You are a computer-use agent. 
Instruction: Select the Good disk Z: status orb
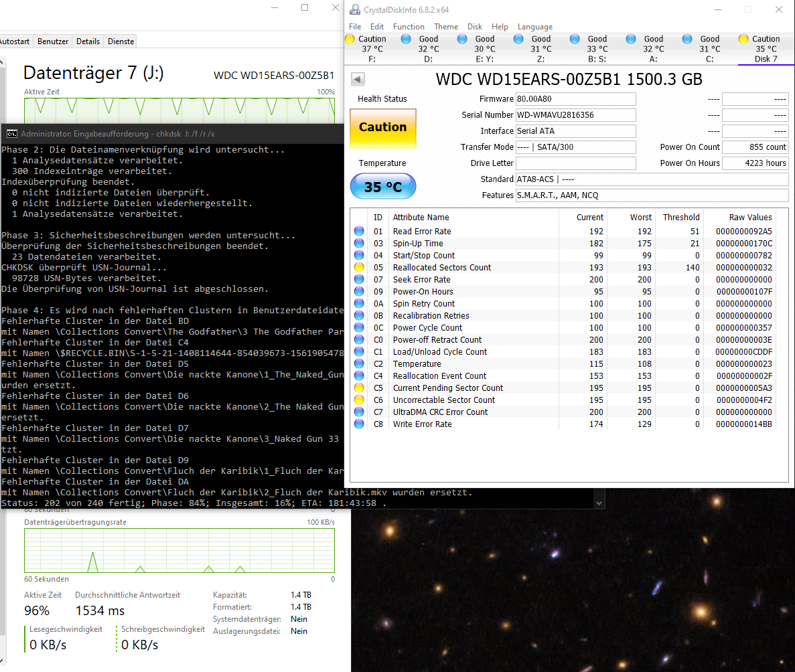(x=518, y=39)
